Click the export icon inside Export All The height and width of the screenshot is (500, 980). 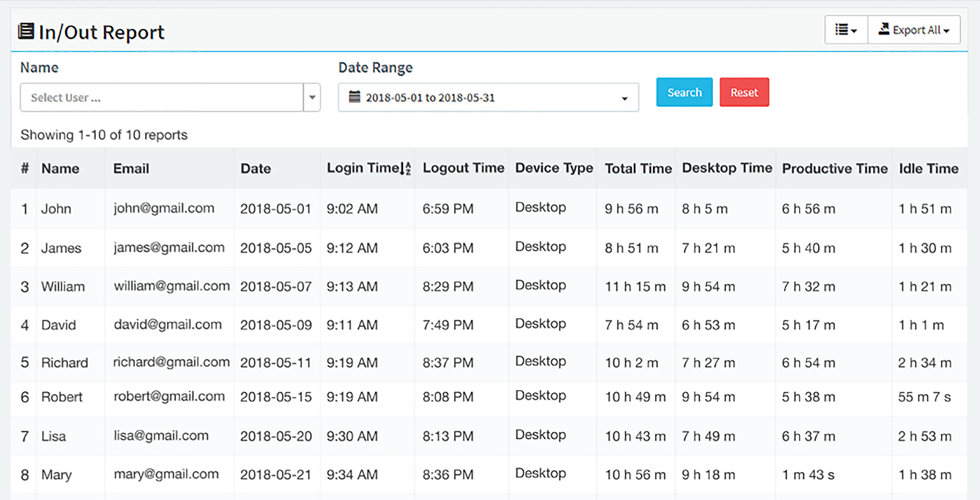[x=884, y=29]
